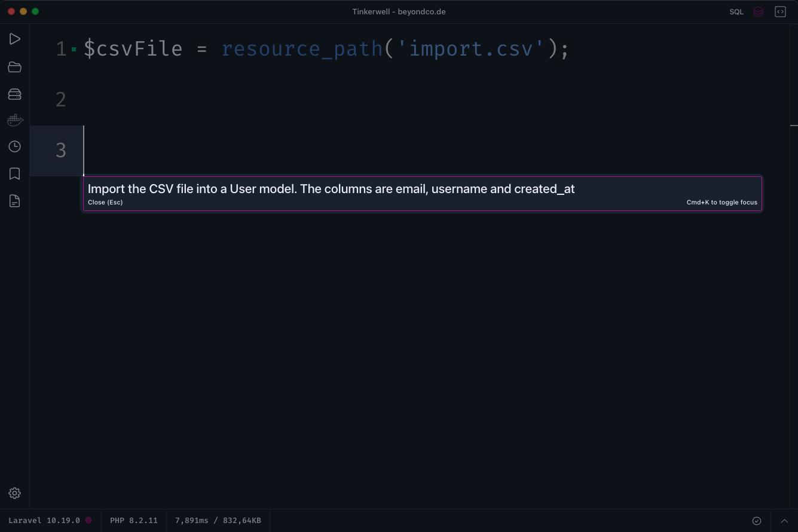Switch to SQL mode in title bar
This screenshot has height=532, width=798.
(736, 12)
